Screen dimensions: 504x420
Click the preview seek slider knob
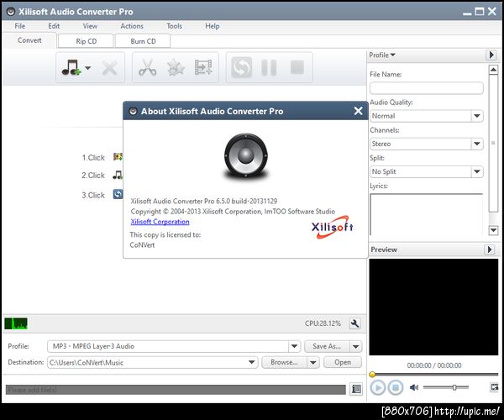click(x=372, y=375)
